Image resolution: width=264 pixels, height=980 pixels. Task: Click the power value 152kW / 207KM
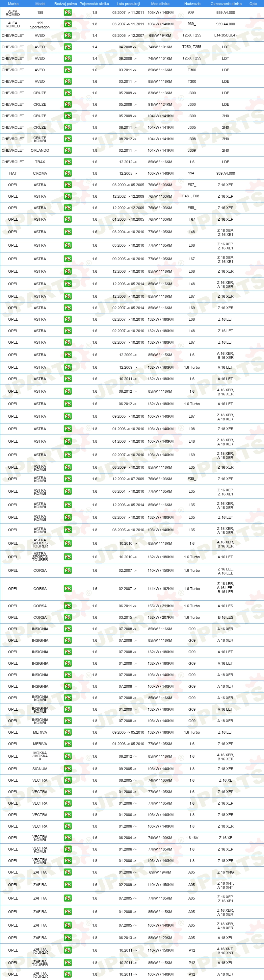[160, 617]
